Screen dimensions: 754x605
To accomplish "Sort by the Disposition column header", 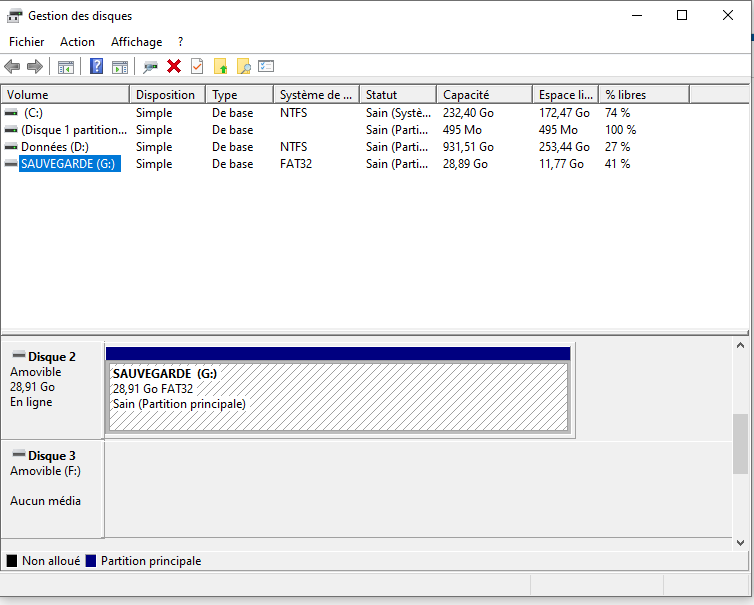I will point(167,95).
